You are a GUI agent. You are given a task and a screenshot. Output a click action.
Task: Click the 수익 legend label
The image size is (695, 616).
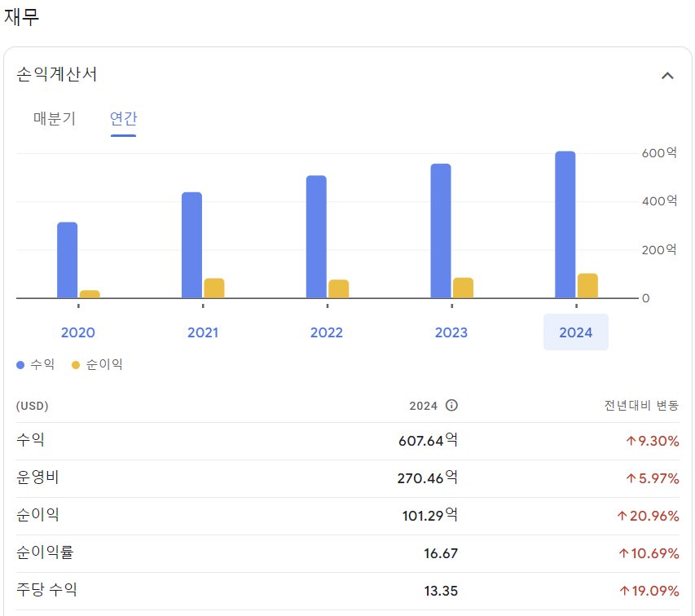[42, 364]
